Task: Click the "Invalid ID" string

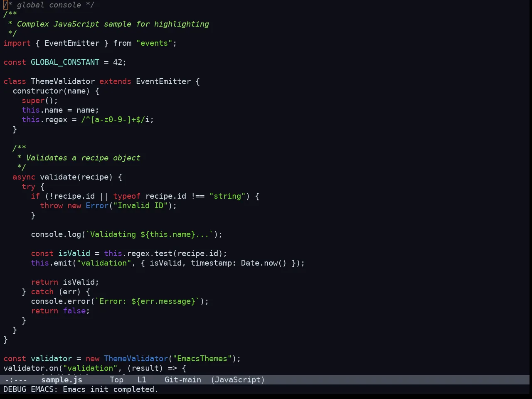Action: coord(140,206)
